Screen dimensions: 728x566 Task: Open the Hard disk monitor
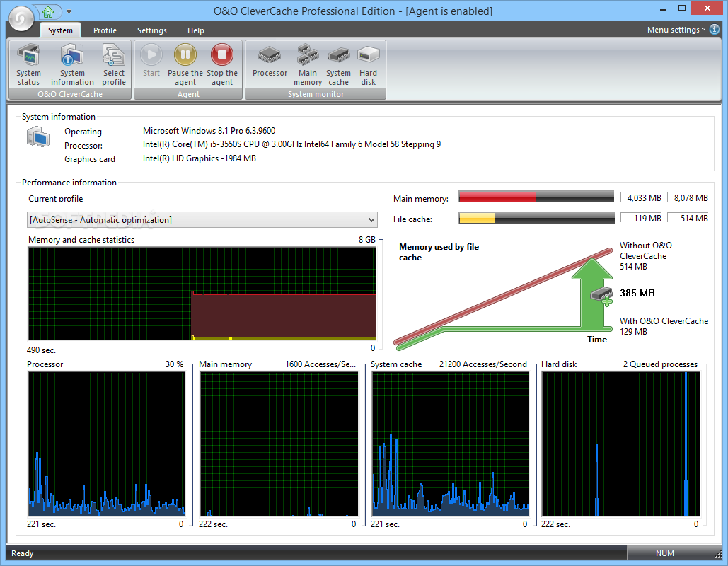pos(368,65)
